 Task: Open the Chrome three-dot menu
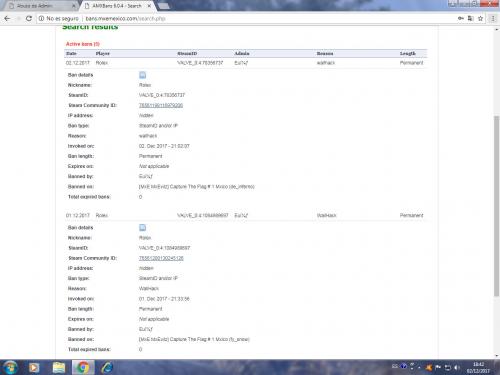pyautogui.click(x=493, y=18)
